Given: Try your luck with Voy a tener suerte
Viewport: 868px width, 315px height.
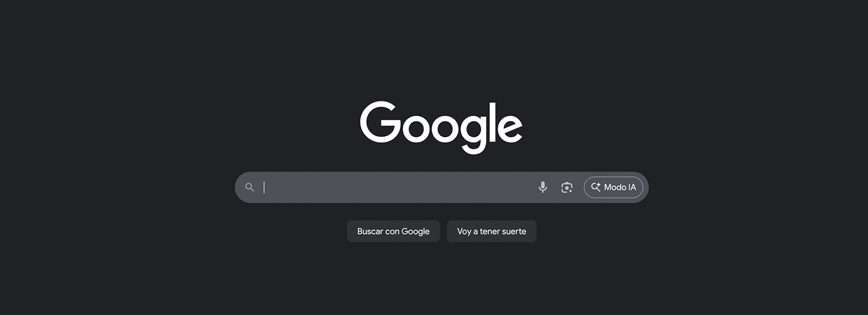Looking at the screenshot, I should tap(492, 231).
